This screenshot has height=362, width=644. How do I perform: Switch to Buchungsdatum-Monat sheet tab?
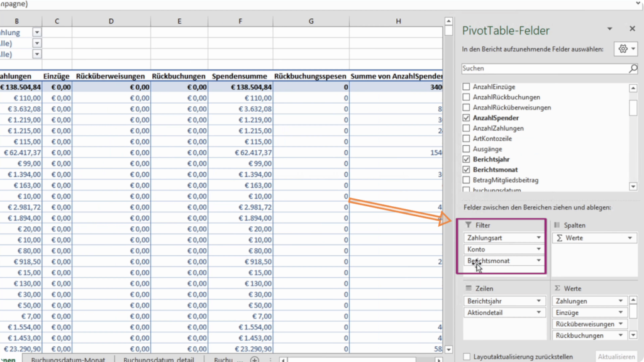click(68, 359)
